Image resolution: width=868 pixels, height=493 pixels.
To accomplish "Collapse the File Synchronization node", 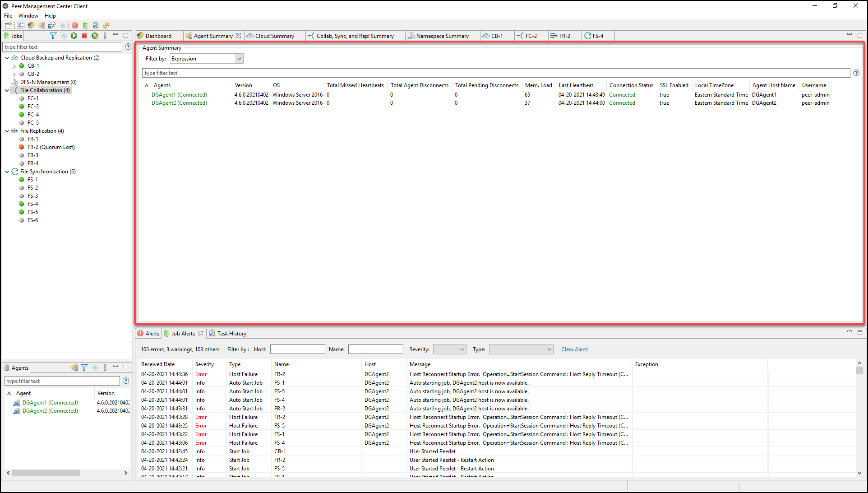I will coord(7,172).
